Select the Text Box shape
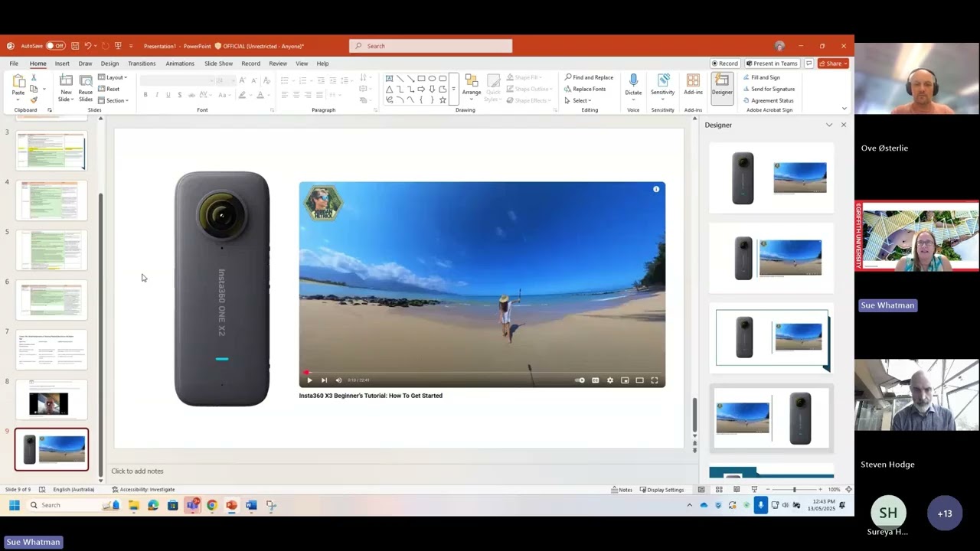 pyautogui.click(x=389, y=78)
